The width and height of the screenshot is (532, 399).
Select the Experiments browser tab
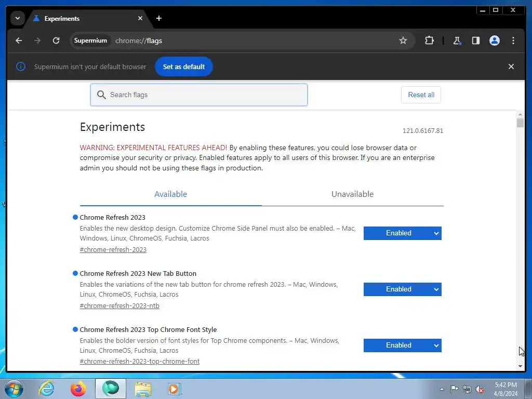87,19
